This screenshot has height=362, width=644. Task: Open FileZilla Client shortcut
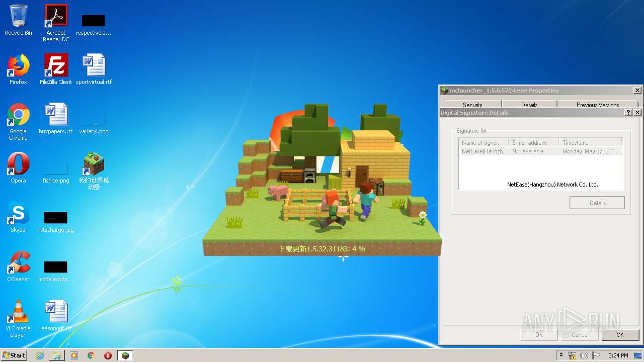tap(56, 69)
